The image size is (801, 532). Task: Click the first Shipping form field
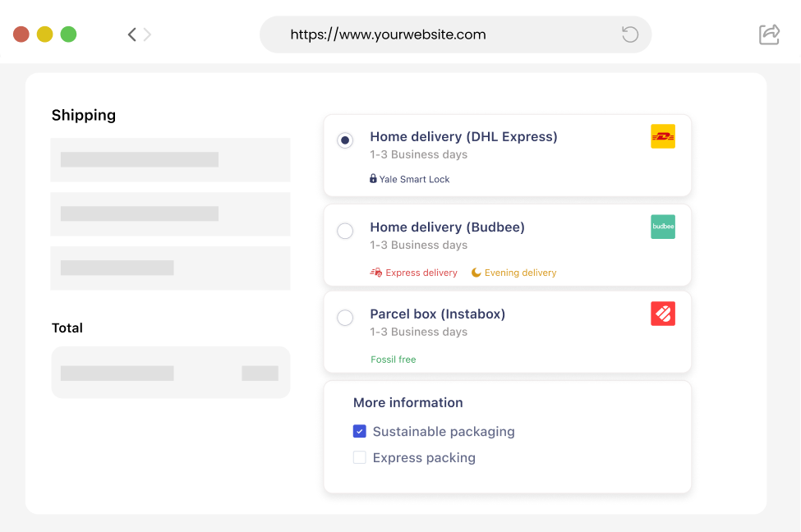point(170,159)
